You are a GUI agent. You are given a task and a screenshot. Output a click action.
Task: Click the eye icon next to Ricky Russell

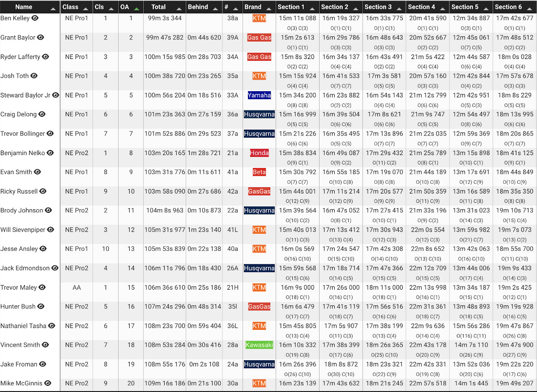(x=43, y=191)
